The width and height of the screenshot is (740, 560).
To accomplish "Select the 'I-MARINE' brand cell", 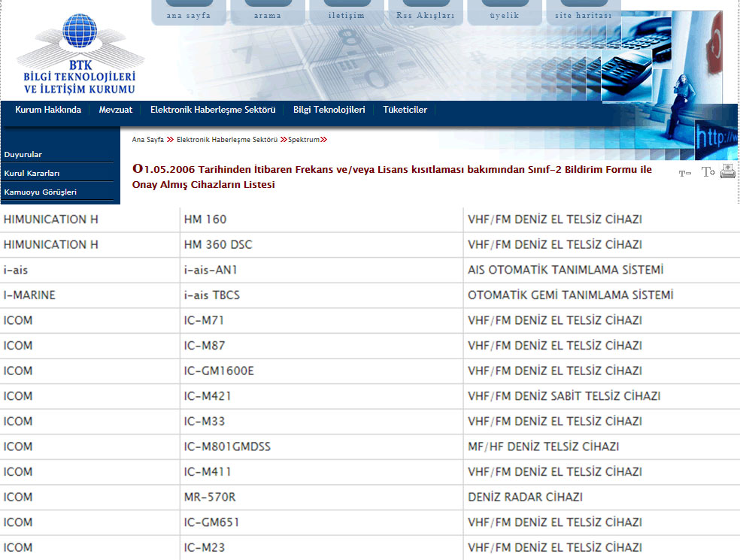I will tap(89, 295).
